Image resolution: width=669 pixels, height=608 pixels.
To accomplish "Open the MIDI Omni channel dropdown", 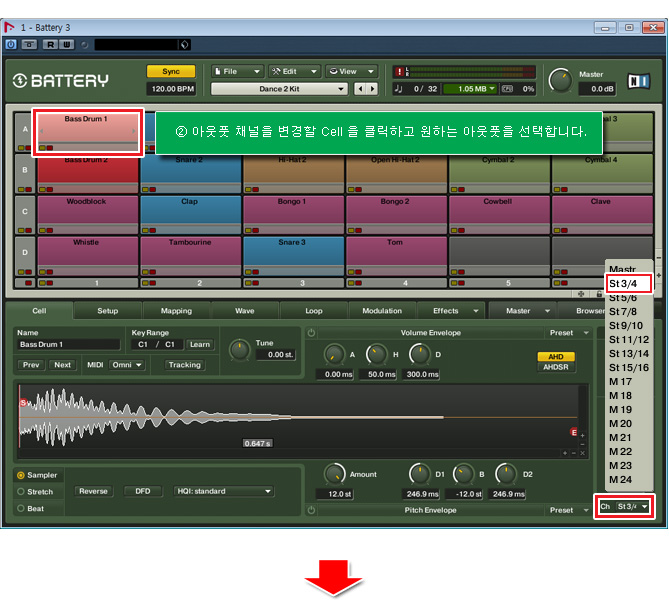I will 127,365.
